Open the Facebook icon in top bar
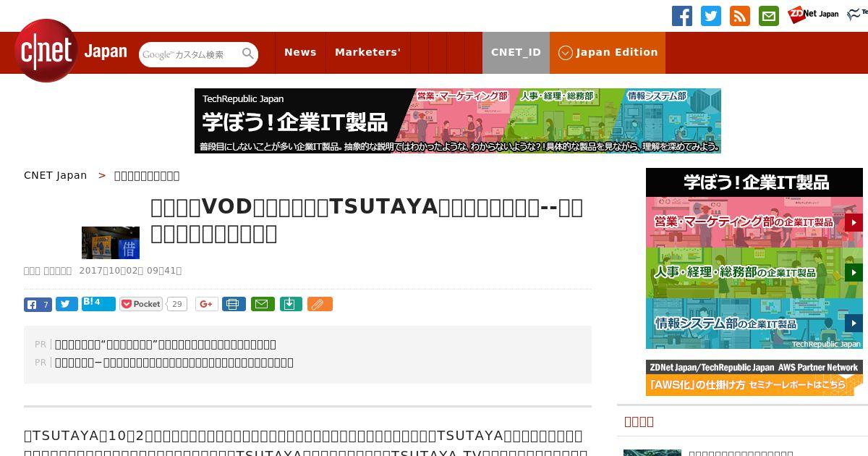This screenshot has height=456, width=868. pyautogui.click(x=682, y=16)
